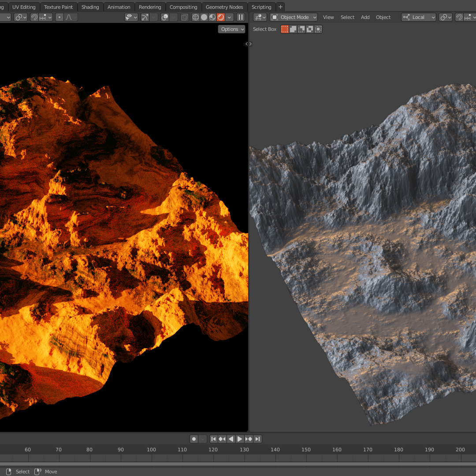The width and height of the screenshot is (476, 476).
Task: Toggle viewport overlays display
Action: 165,17
